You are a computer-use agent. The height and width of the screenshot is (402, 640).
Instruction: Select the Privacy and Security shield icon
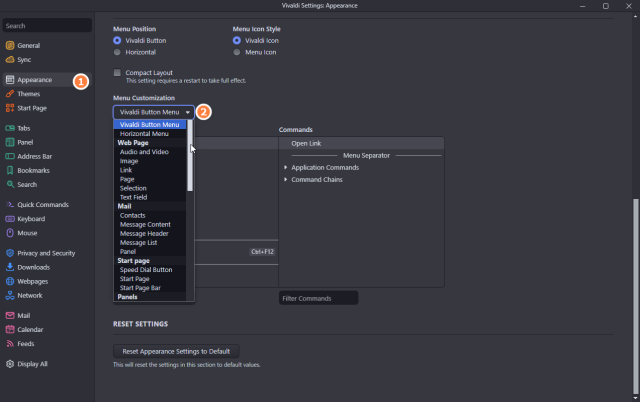[10, 253]
